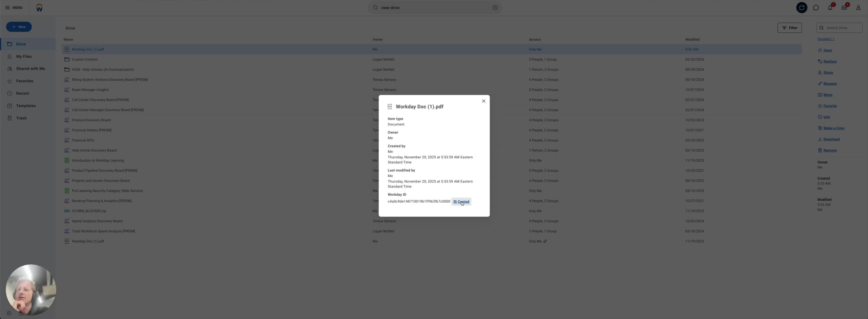Open settings via the gear icon

[x=9, y=313]
